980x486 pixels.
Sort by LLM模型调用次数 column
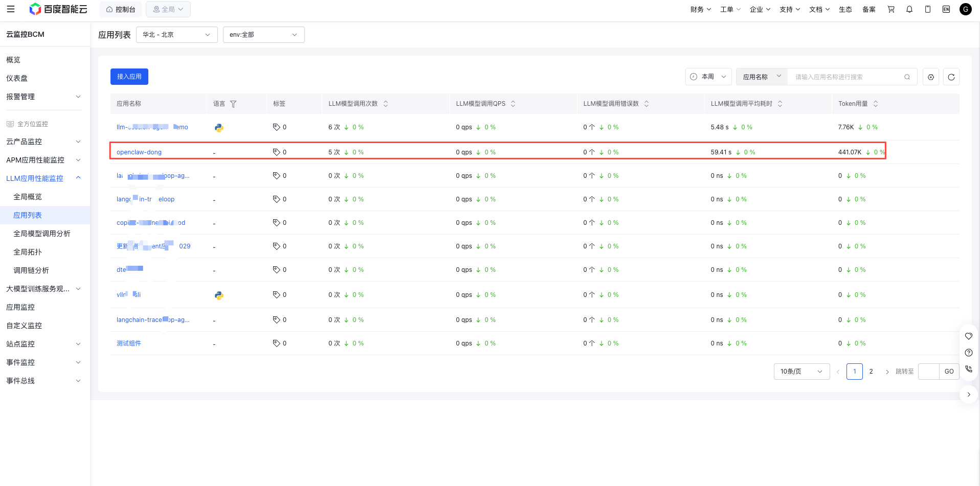tap(386, 104)
